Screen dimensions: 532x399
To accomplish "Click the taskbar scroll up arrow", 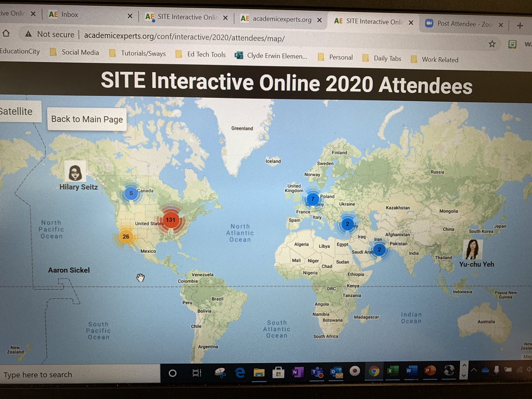I will (464, 365).
